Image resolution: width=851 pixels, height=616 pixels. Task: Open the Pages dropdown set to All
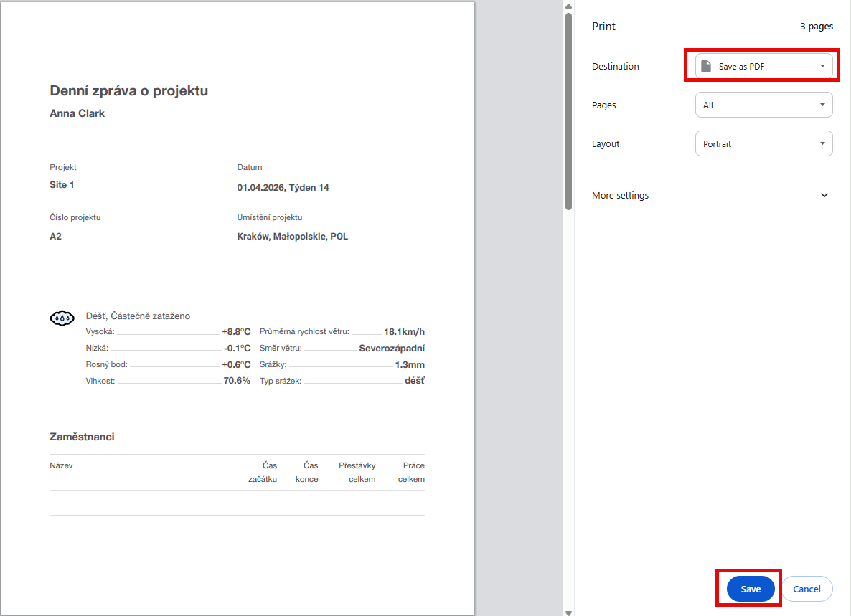click(x=763, y=105)
